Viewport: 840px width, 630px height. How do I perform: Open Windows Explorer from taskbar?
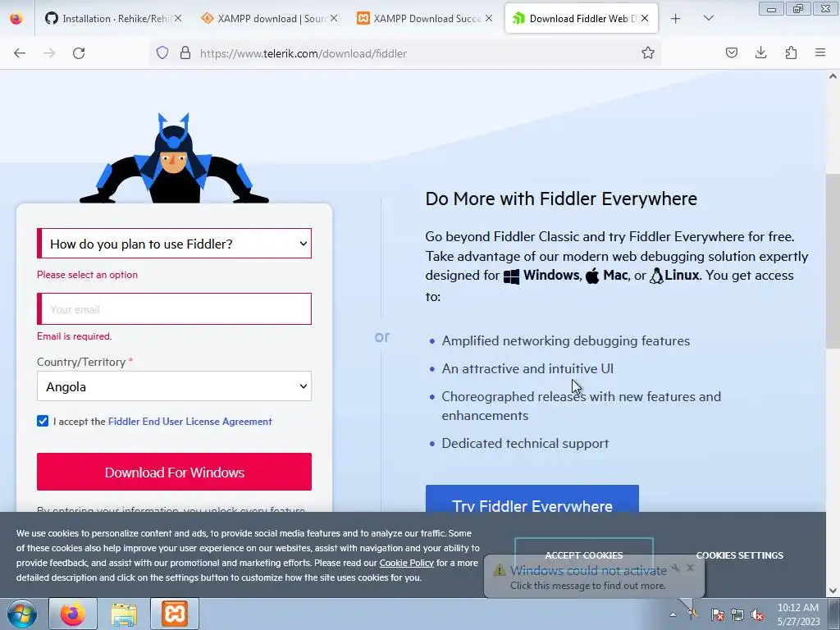tap(124, 614)
